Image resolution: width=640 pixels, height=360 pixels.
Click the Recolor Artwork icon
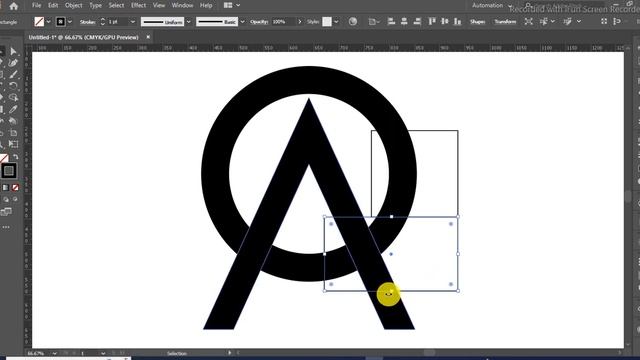tap(353, 22)
